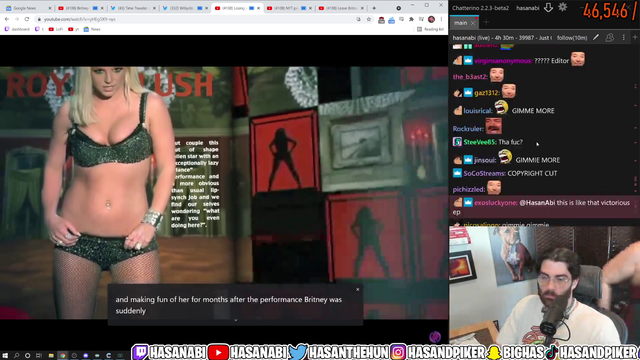This screenshot has height=360, width=640.
Task: Open the moderation pencil icon in Chatterino
Action: (596, 38)
